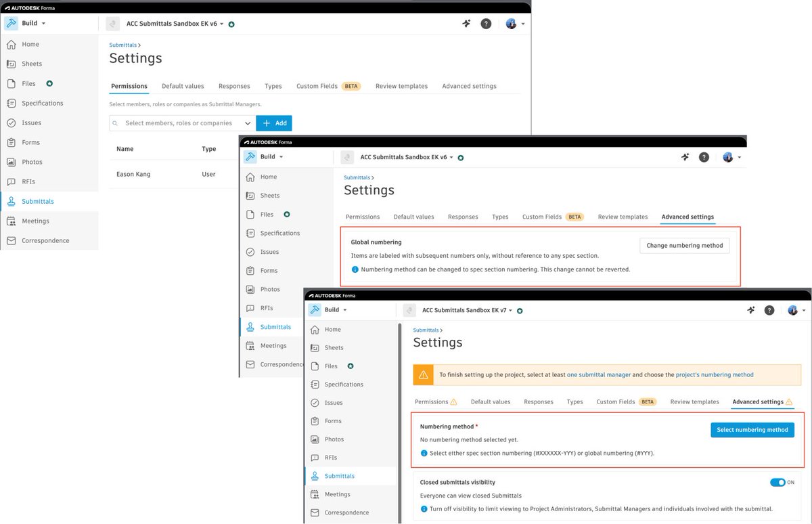Viewport: 812px width, 524px height.
Task: Expand the Build dropdown in the front window
Action: [328, 309]
